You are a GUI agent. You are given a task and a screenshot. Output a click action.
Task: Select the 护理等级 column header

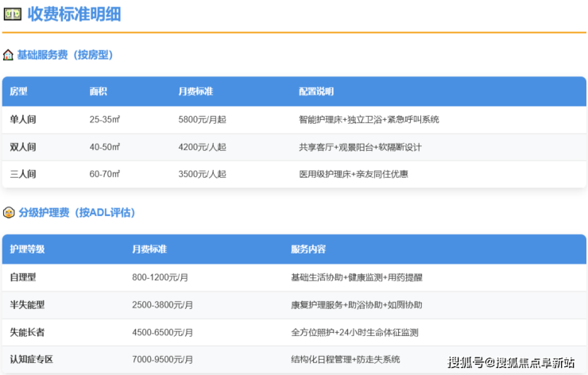(27, 249)
